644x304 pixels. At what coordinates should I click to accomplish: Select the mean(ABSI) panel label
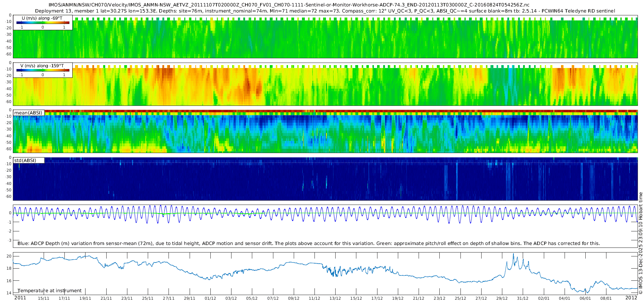click(29, 113)
